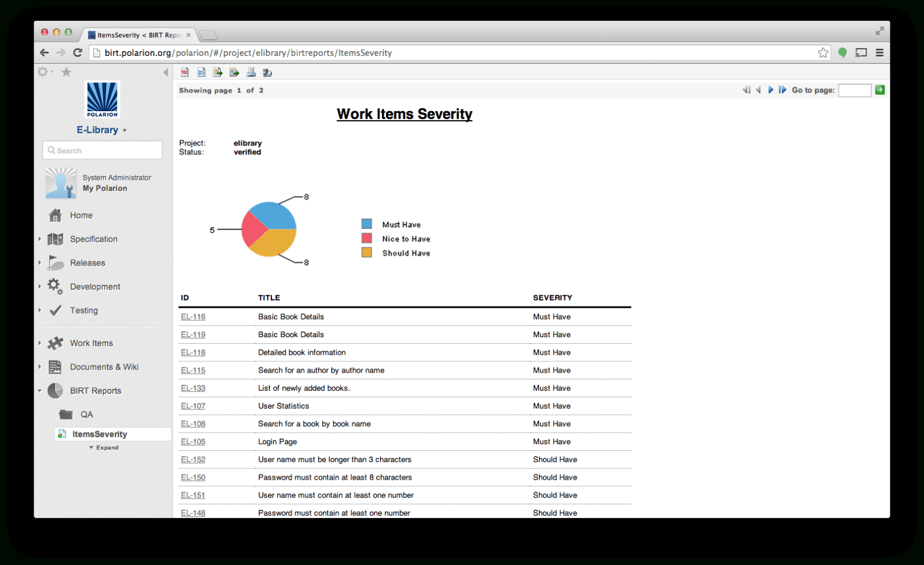Click the export report icon

coord(234,72)
